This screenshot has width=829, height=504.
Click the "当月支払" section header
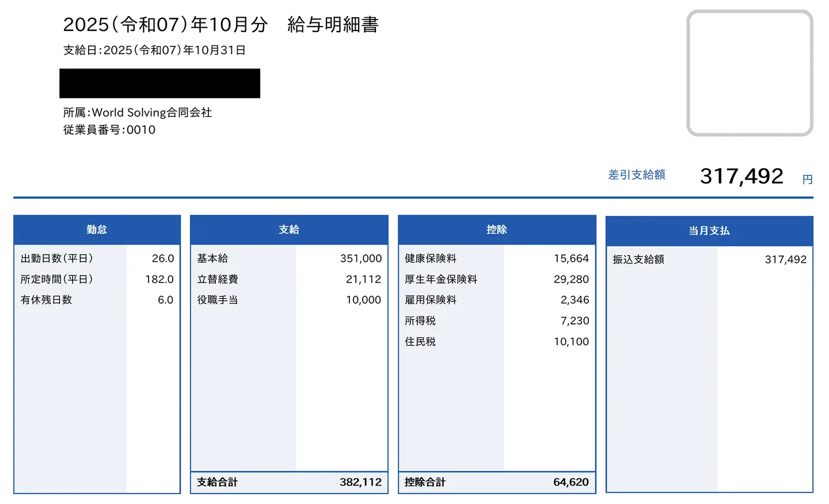click(709, 231)
